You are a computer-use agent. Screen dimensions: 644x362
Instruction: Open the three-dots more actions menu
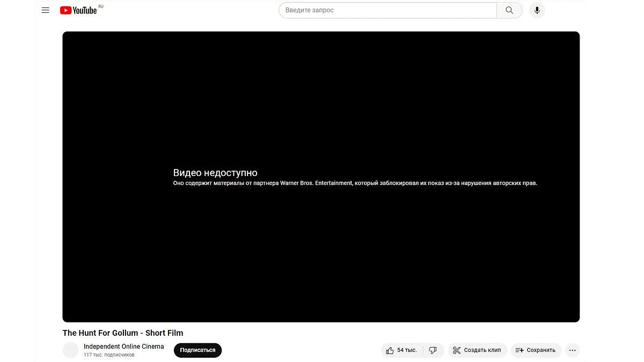573,350
